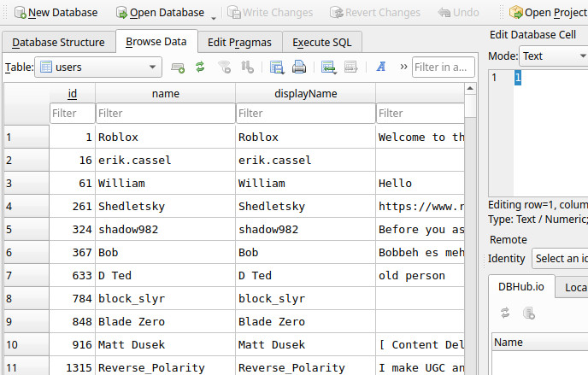Expand the Open Database recent files arrow
The image size is (588, 375).
214,17
